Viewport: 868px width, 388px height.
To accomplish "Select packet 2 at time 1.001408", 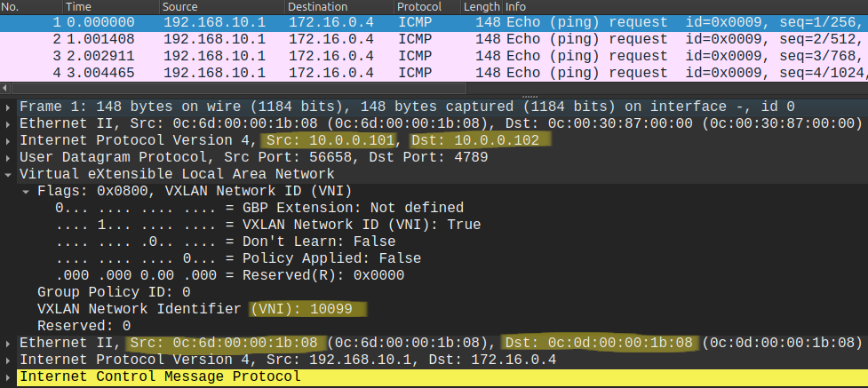I will (434, 39).
